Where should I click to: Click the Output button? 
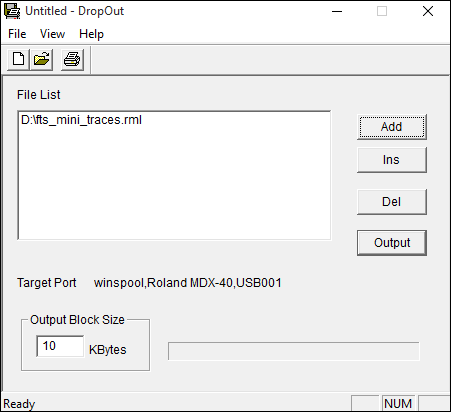tap(392, 243)
